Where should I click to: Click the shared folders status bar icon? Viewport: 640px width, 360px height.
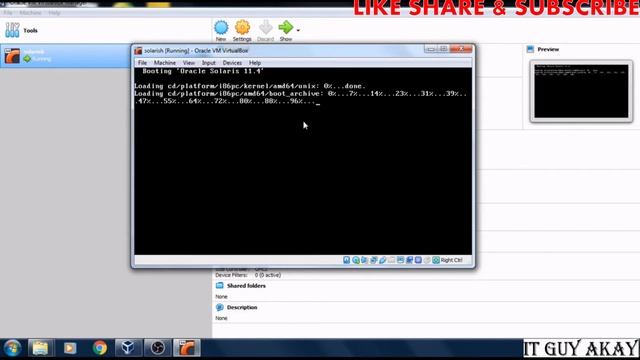(391, 260)
